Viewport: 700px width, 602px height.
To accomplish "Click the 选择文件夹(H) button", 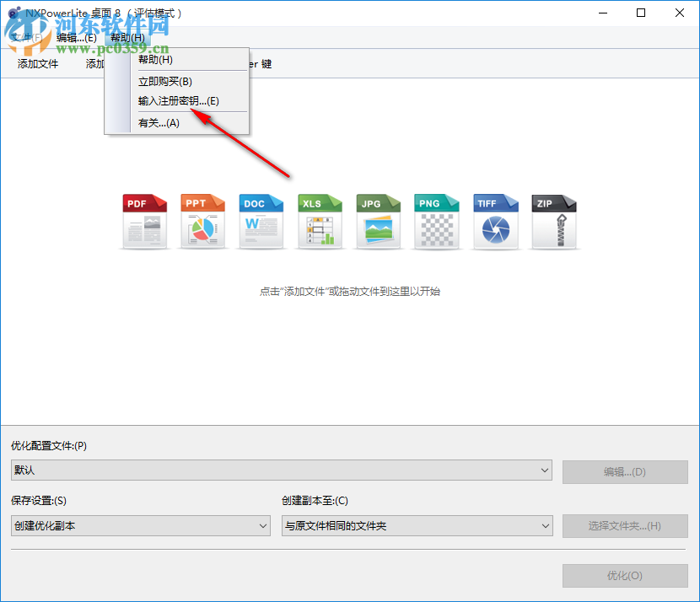I will tap(625, 526).
